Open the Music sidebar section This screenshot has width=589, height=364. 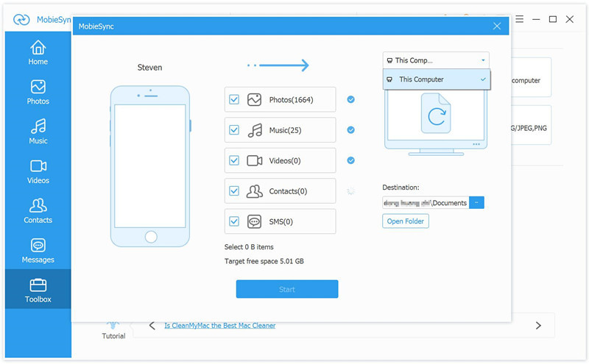(38, 132)
